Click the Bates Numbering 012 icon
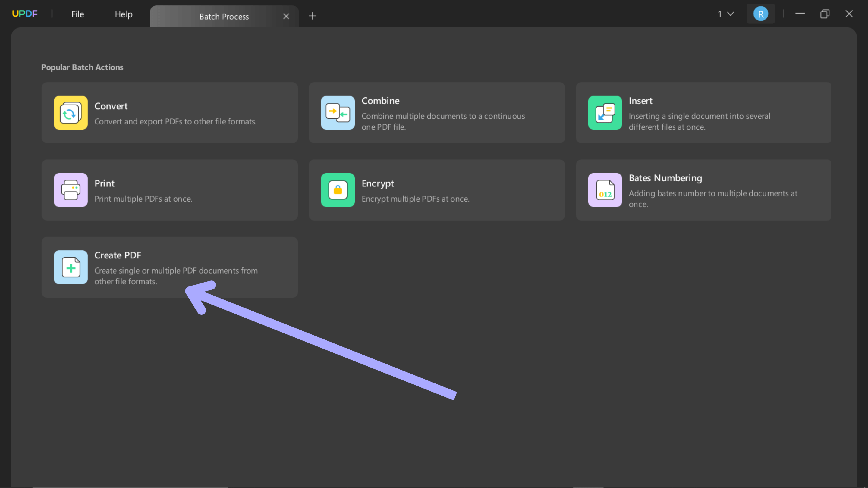The height and width of the screenshot is (488, 868). click(605, 190)
